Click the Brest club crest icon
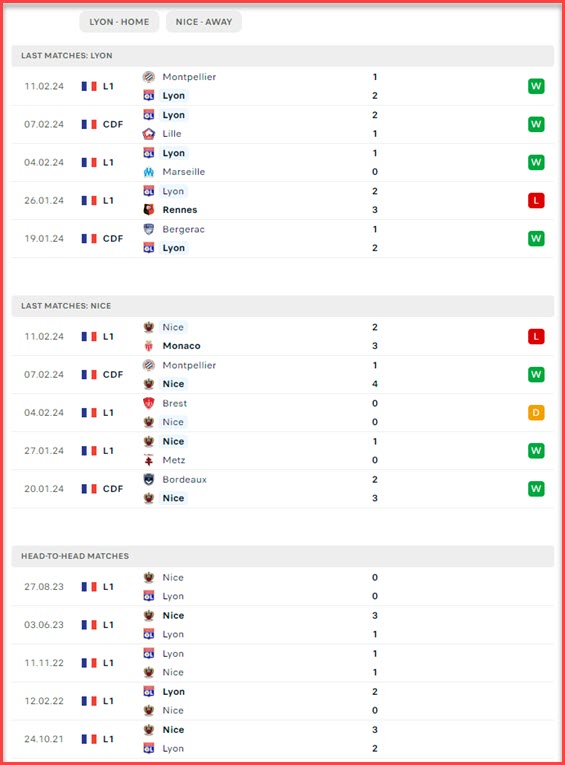Viewport: 565px width, 765px height. tap(149, 403)
